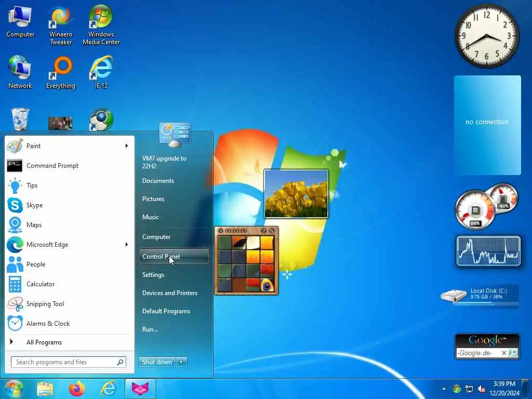Image resolution: width=532 pixels, height=399 pixels.
Task: Click the pink cat app on taskbar
Action: coord(140,389)
